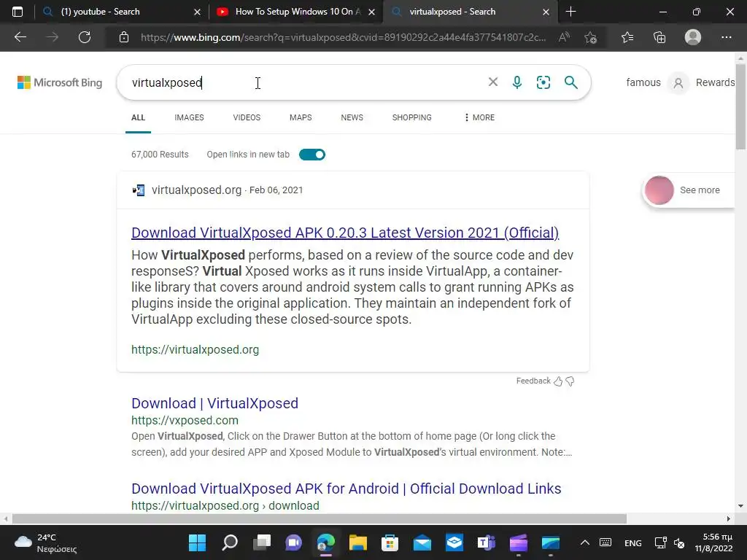
Task: Open clock and date 11/8/2022
Action: [713, 542]
